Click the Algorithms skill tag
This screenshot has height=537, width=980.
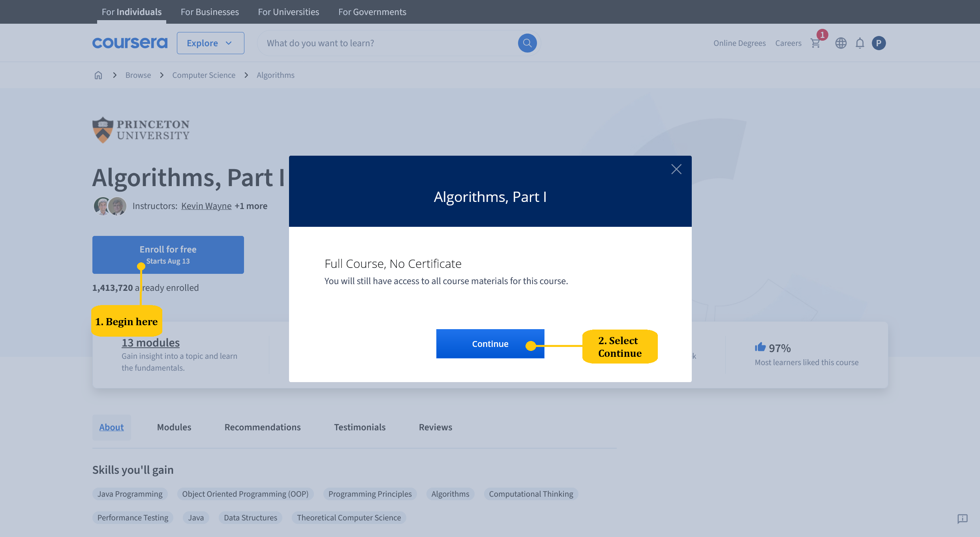450,494
